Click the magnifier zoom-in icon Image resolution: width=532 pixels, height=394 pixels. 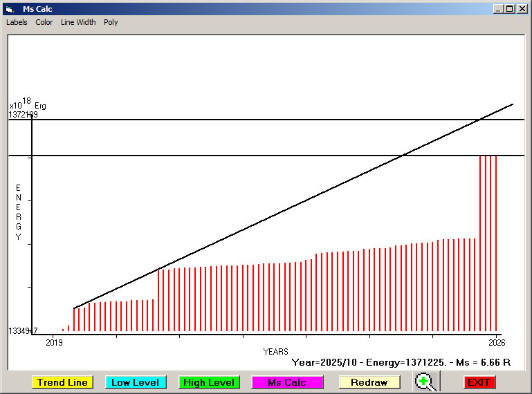coord(427,382)
